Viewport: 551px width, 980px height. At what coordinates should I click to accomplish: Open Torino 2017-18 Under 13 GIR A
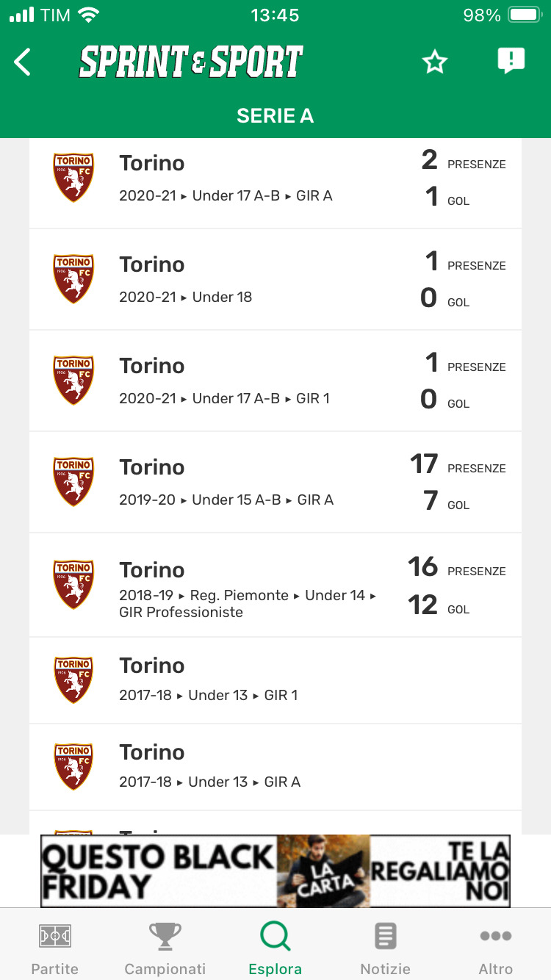click(275, 767)
